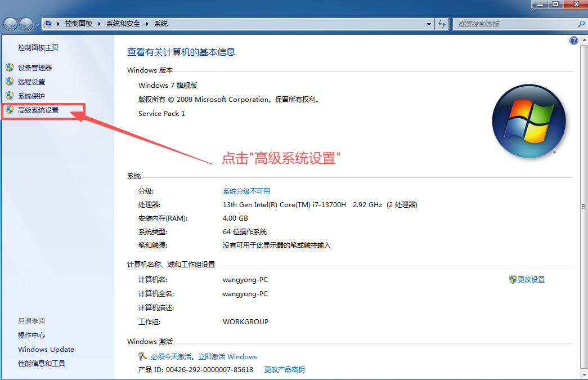Click the magnifier icon in the search box
This screenshot has height=380, width=588.
pos(580,24)
